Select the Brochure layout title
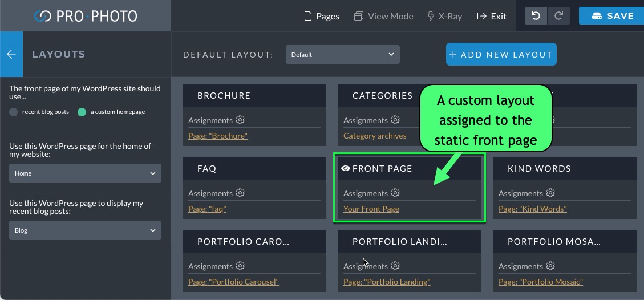This screenshot has width=644, height=300. pos(224,96)
